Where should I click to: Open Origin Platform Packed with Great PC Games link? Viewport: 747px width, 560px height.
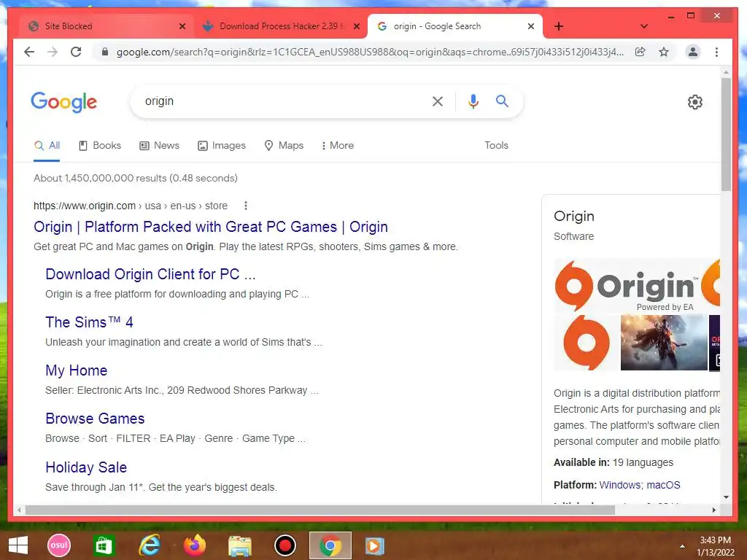pos(211,227)
